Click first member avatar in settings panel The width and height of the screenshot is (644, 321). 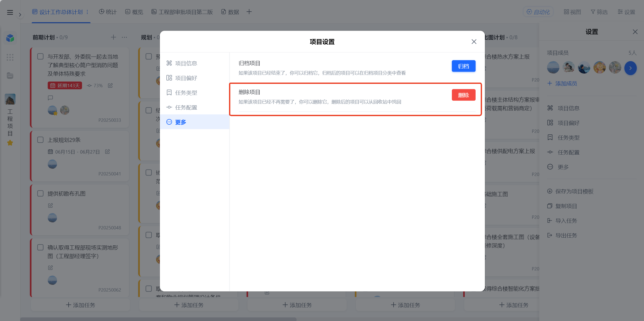point(553,68)
